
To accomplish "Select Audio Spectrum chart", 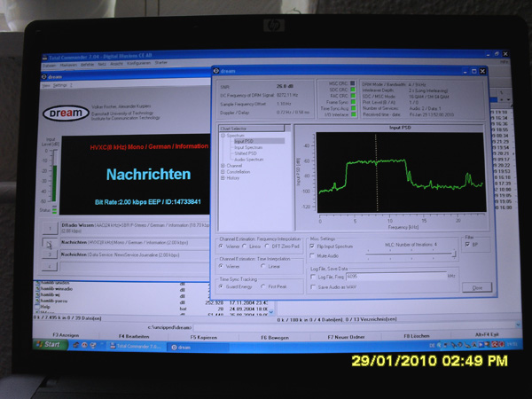I will (248, 160).
